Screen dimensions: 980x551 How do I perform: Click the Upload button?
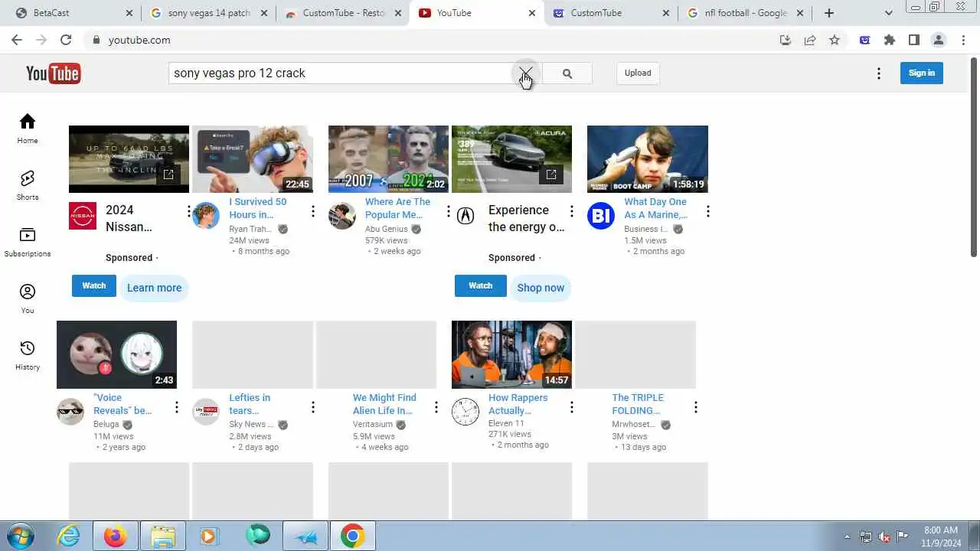638,73
